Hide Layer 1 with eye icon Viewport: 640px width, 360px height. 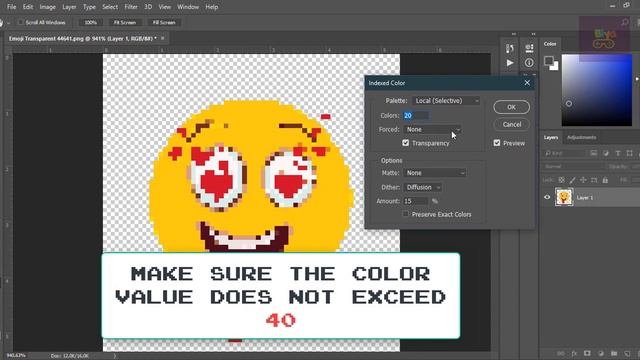pos(547,198)
